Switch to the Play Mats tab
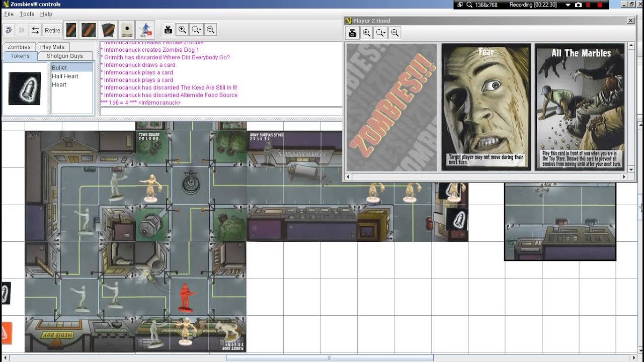This screenshot has height=362, width=644. coord(52,47)
